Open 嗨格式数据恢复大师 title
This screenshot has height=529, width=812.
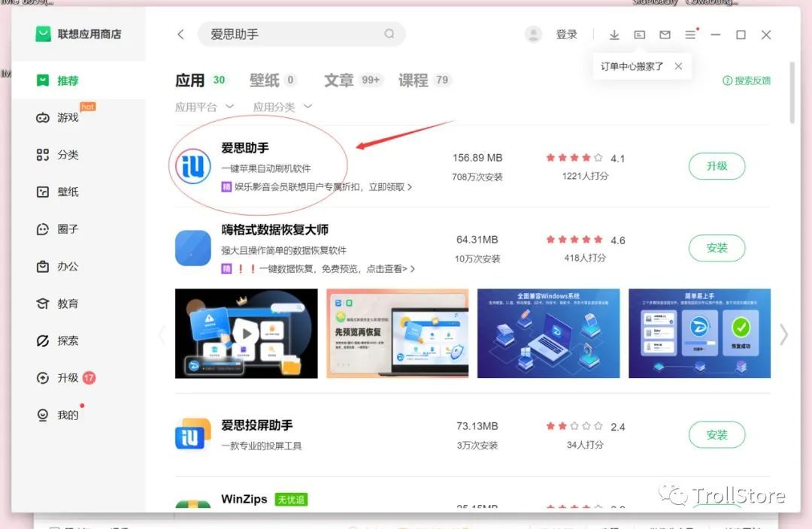click(275, 230)
